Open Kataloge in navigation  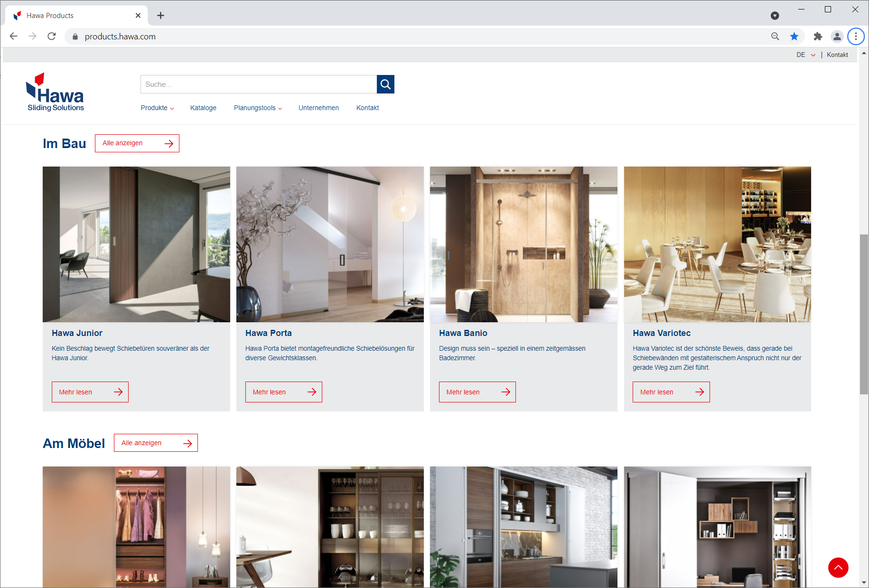203,108
